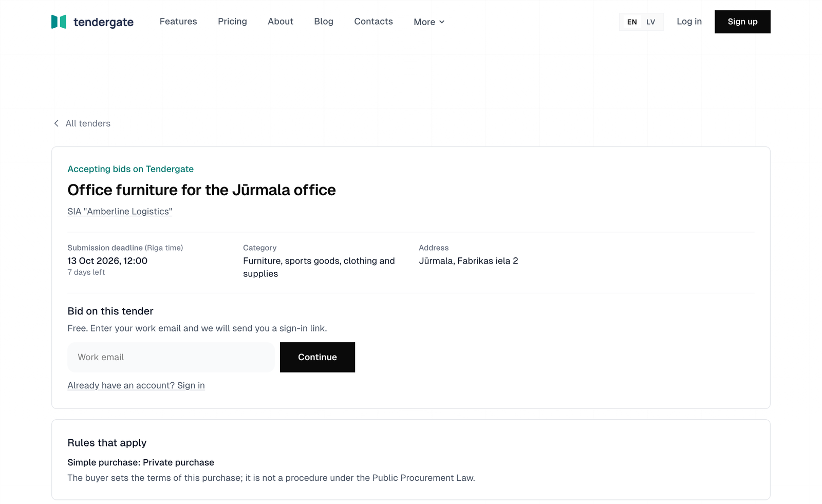Open the Features menu item
The height and width of the screenshot is (504, 822).
pos(178,22)
